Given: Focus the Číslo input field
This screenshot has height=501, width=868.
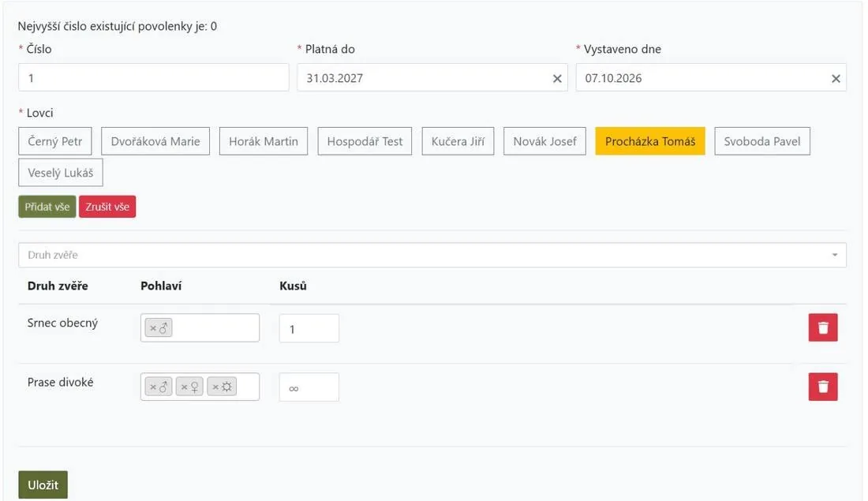Looking at the screenshot, I should tap(153, 77).
